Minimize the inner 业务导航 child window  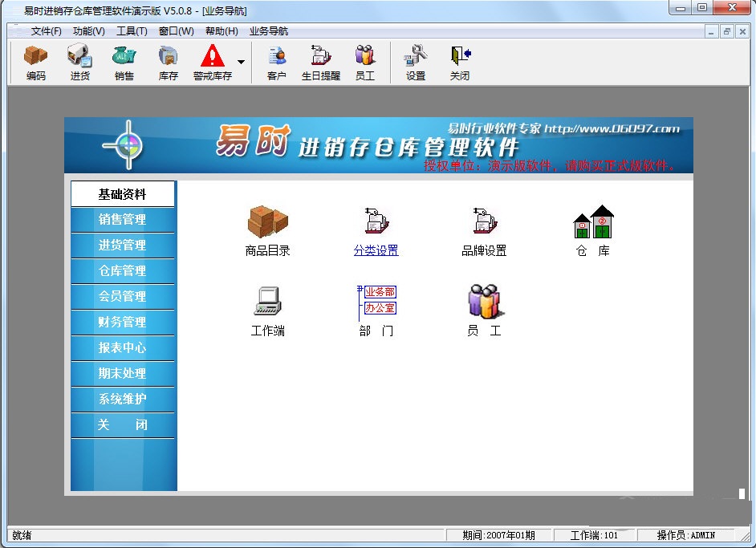tap(711, 32)
